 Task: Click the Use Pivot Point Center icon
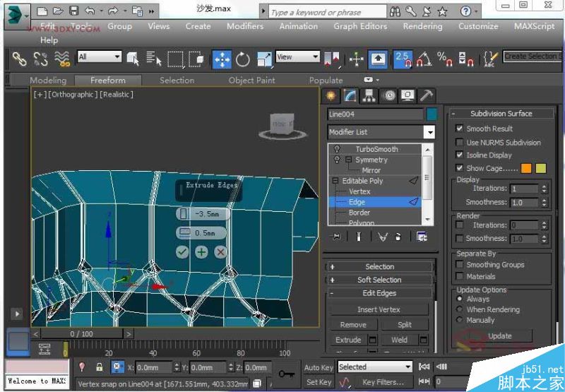point(332,59)
